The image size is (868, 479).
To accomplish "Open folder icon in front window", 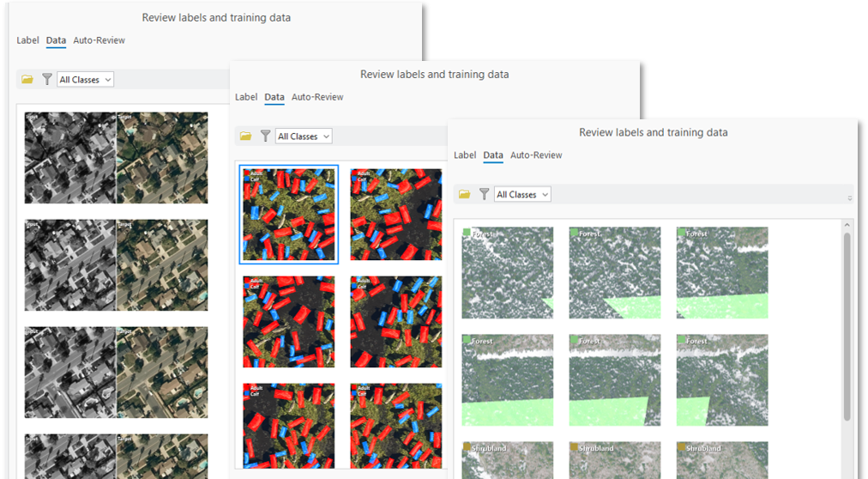I will point(464,194).
